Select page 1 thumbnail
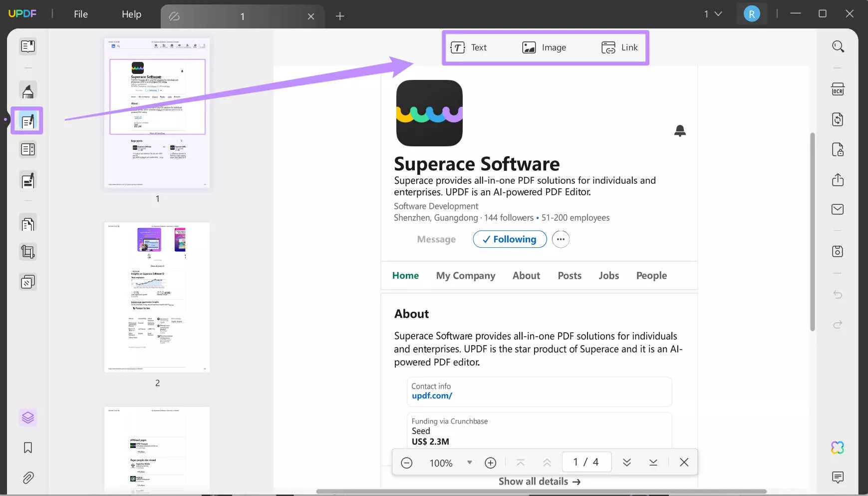The height and width of the screenshot is (496, 868). click(x=157, y=113)
